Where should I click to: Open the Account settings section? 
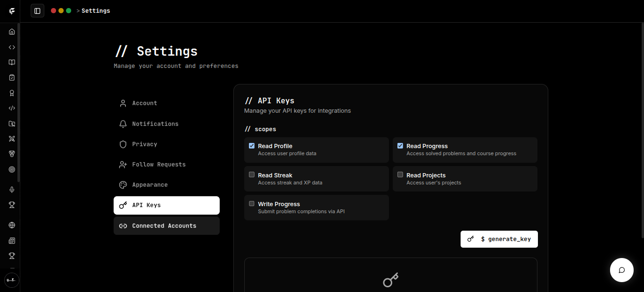point(166,103)
